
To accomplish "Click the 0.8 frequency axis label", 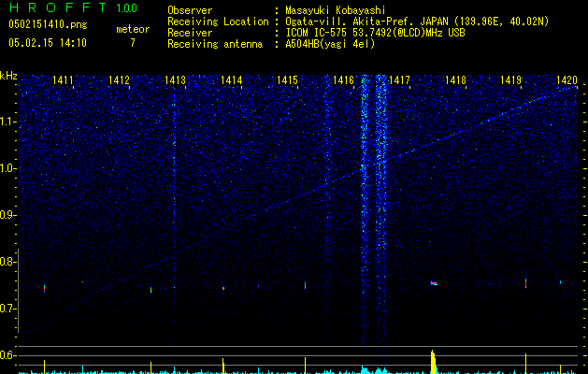I will [x=7, y=262].
